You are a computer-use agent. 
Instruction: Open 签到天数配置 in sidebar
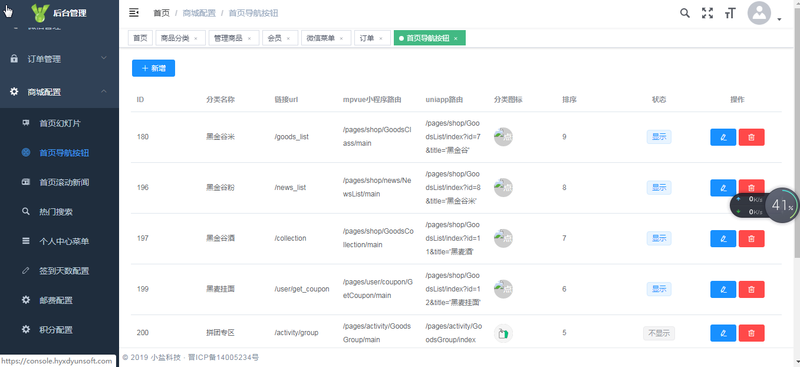(x=59, y=271)
